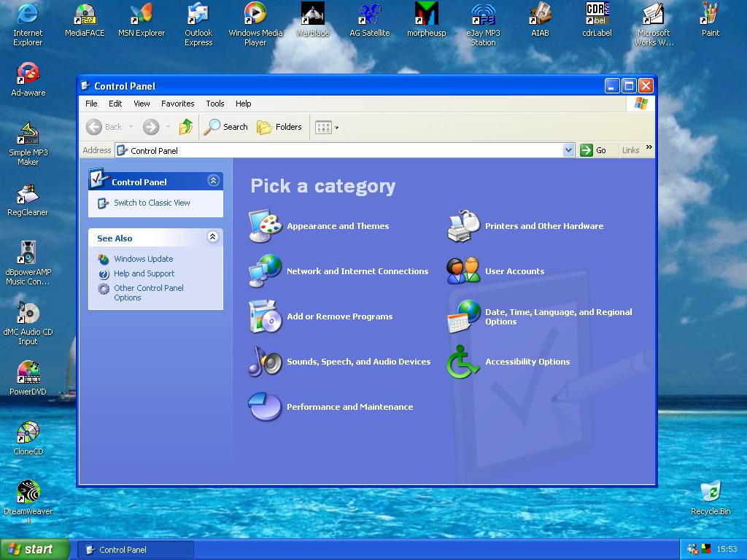Collapse the See Also sidebar section

coord(213,237)
